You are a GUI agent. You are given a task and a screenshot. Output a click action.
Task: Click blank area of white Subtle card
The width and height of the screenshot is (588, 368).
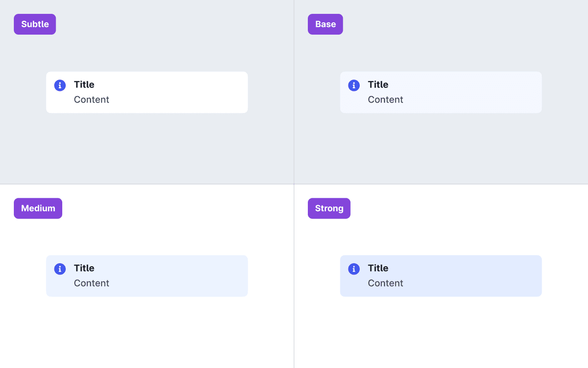(182, 92)
